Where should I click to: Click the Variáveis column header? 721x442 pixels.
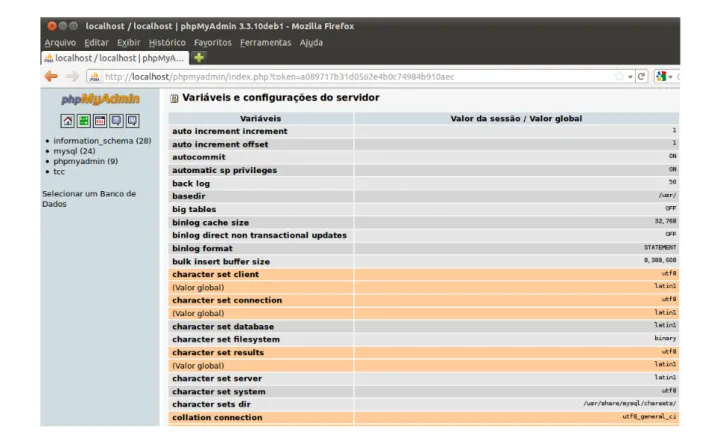tap(260, 119)
